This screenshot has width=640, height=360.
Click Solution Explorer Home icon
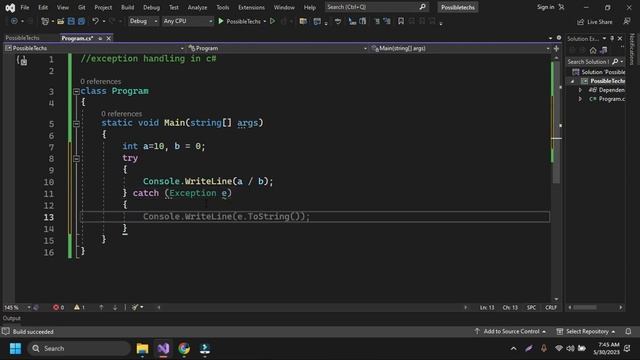pos(593,50)
